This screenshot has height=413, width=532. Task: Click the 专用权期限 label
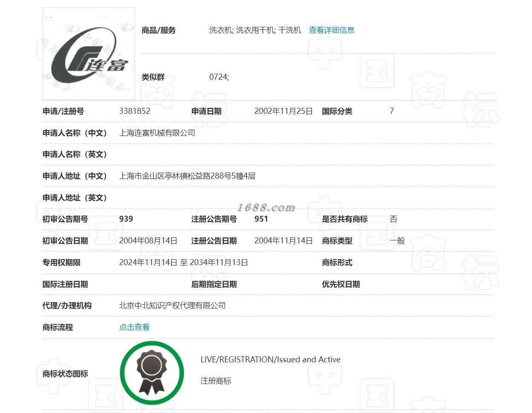click(61, 263)
